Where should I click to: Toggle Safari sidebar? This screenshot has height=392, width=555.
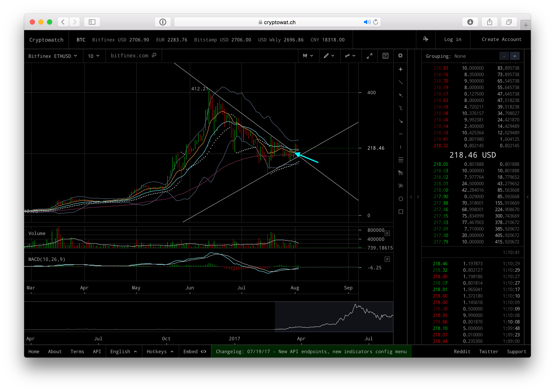coord(92,22)
